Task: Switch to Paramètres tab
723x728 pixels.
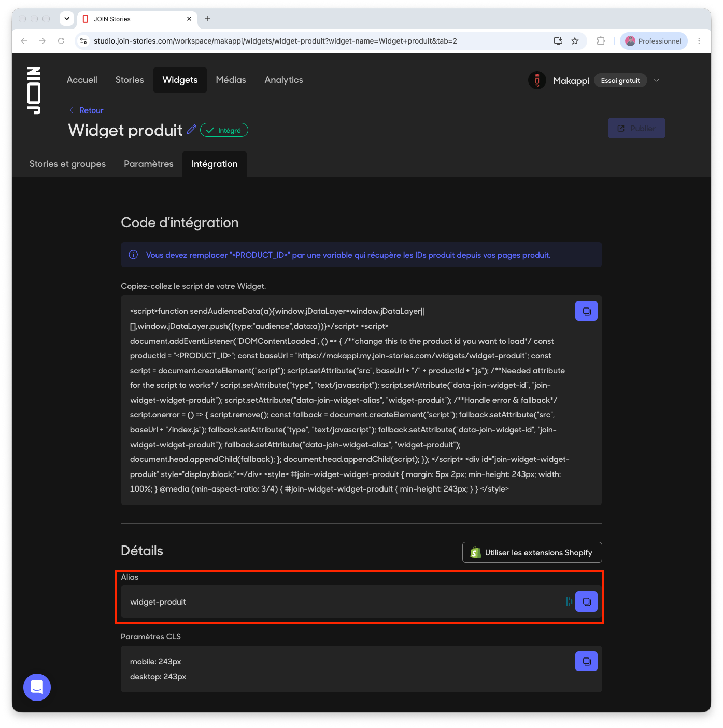Action: click(x=149, y=164)
